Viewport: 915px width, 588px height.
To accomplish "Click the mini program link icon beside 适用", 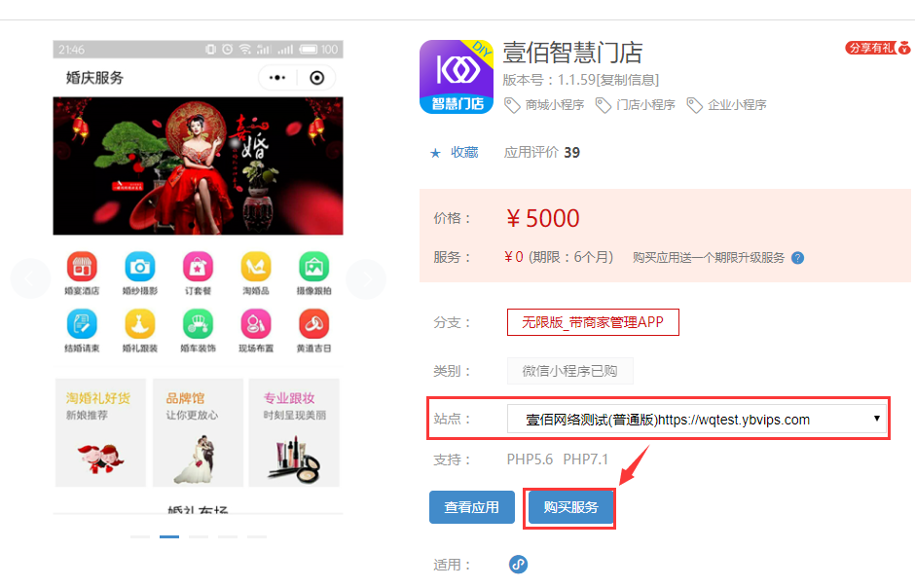I will [518, 564].
